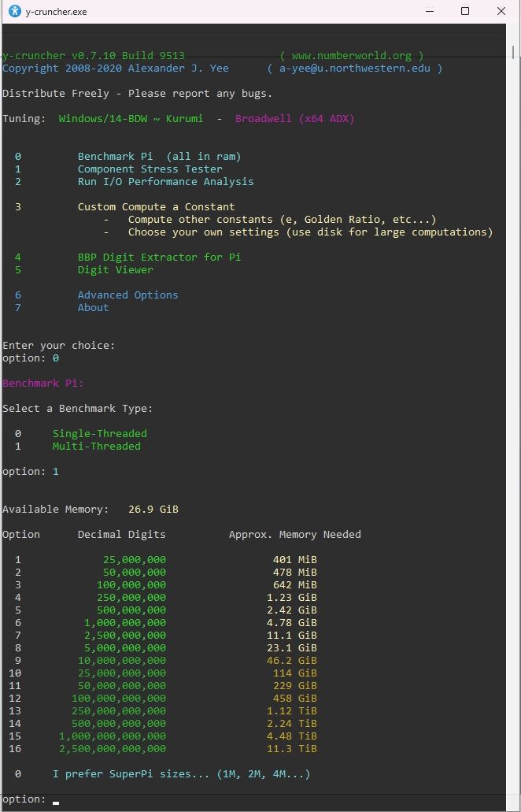The width and height of the screenshot is (521, 812).
Task: Click the 25,000,000 decimal digits row
Action: click(134, 560)
